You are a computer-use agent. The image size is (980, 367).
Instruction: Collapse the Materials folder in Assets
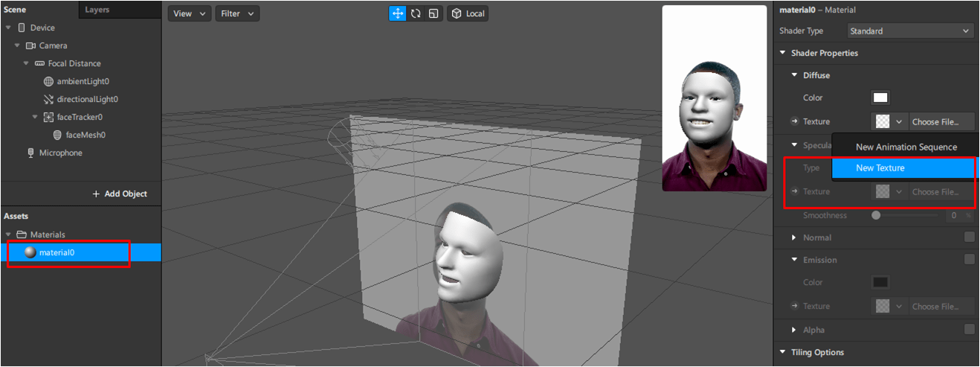pos(8,234)
